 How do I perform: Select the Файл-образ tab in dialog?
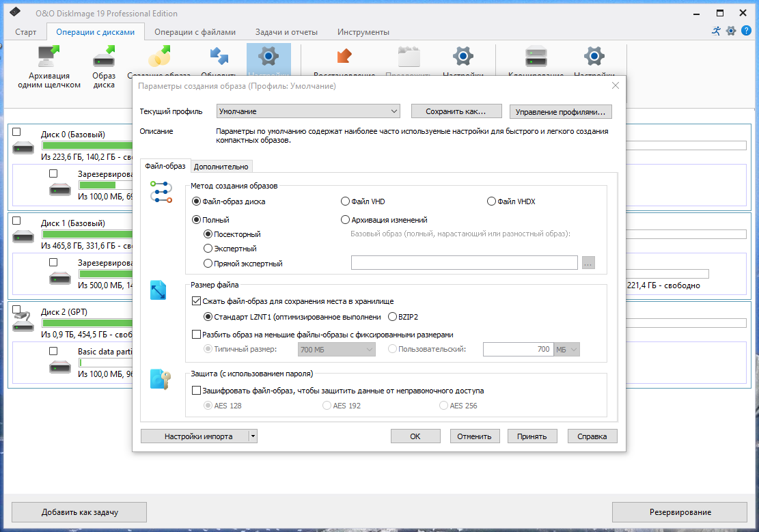[165, 166]
